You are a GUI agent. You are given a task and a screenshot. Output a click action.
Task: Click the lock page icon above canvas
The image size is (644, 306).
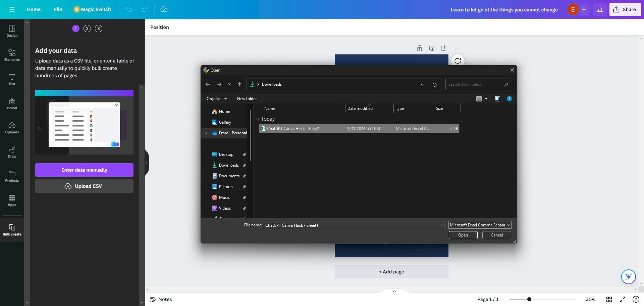[420, 48]
